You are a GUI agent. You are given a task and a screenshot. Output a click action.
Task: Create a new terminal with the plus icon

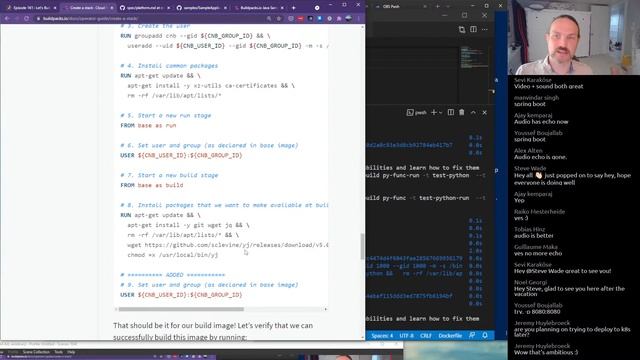coord(434,112)
